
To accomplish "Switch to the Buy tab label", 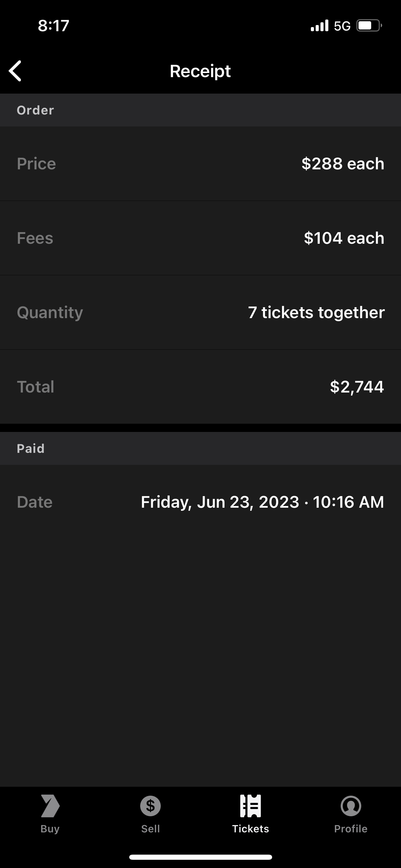I will point(50,829).
